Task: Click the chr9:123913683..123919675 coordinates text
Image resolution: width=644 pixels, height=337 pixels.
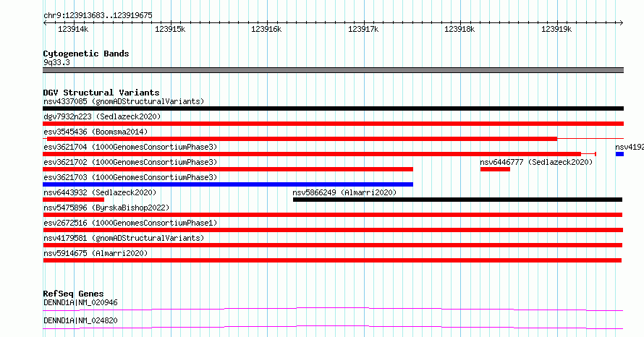Action: click(x=98, y=16)
